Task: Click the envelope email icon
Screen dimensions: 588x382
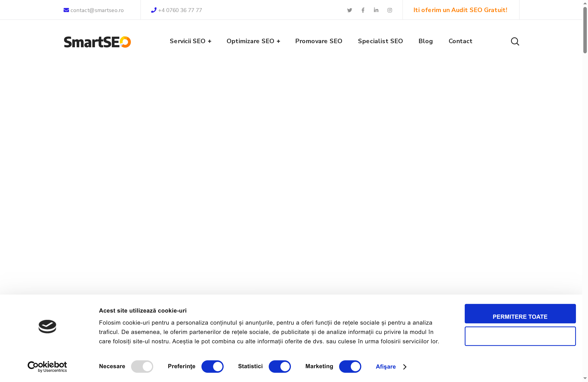Action: tap(66, 10)
